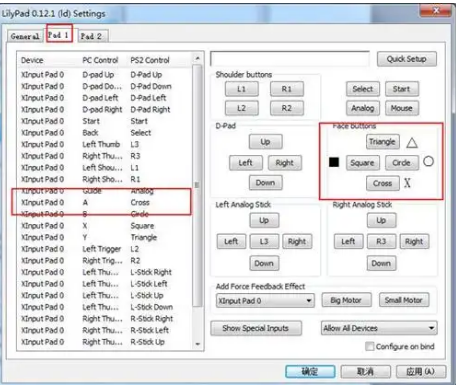Viewport: 456px width, 385px height.
Task: Select the R-Stick Up binding row
Action: [x=105, y=342]
